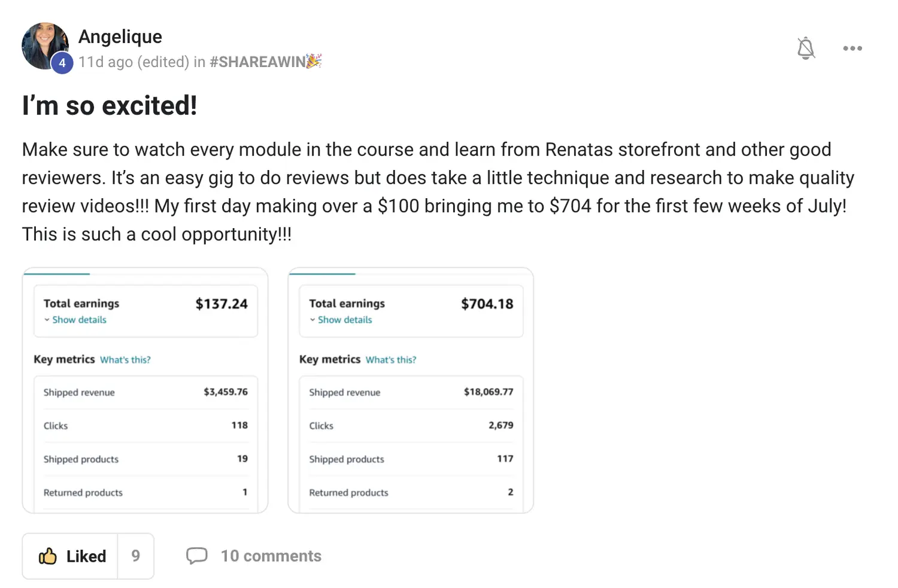The width and height of the screenshot is (898, 588).
Task: Click the post title I'm so excited!
Action: (x=110, y=106)
